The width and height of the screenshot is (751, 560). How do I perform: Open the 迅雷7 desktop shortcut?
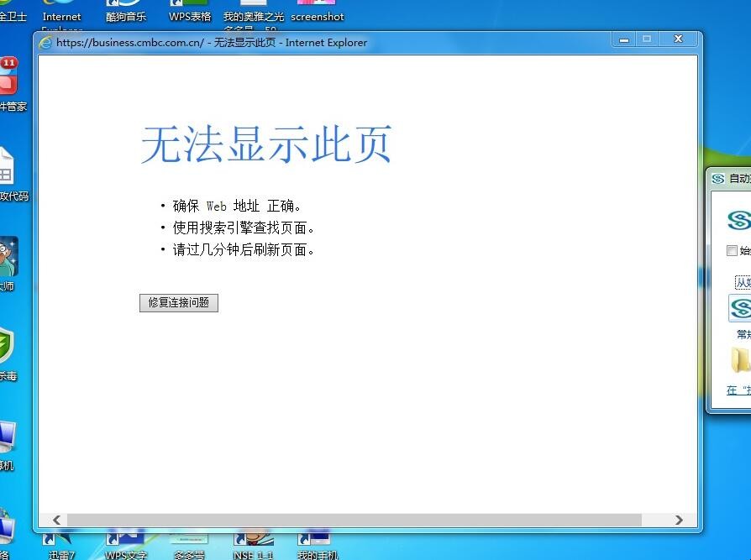click(x=60, y=543)
